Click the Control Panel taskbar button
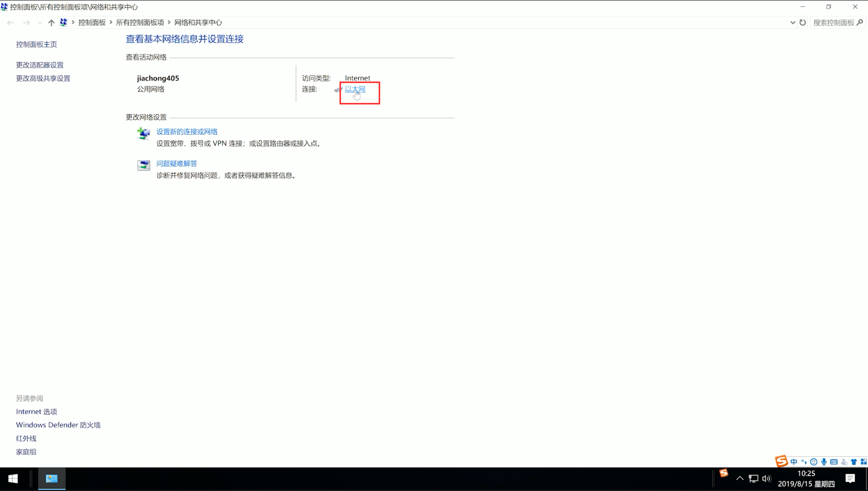The height and width of the screenshot is (491, 868). point(52,478)
